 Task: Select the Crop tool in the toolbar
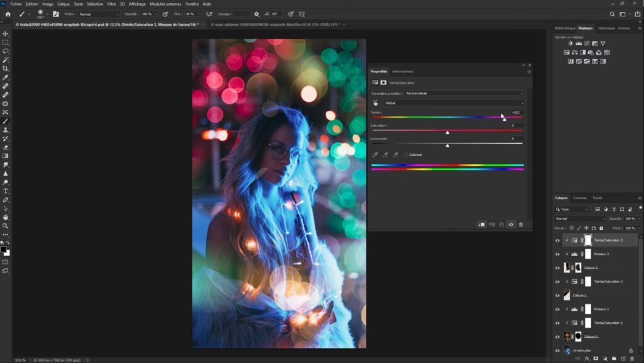point(6,69)
